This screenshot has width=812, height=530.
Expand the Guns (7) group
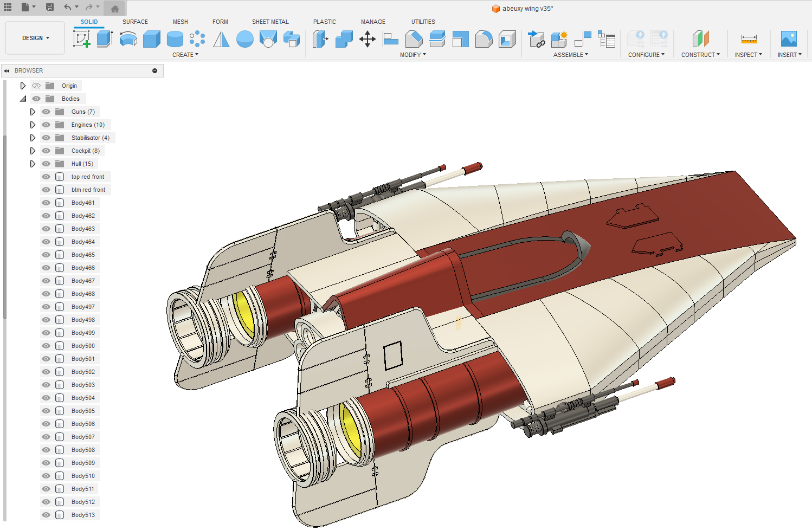(x=33, y=112)
